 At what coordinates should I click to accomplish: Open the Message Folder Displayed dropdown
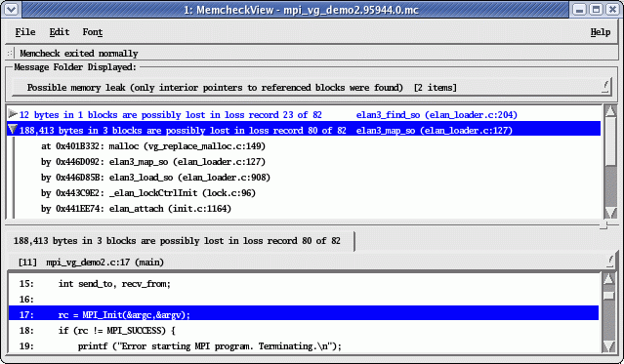coord(312,87)
